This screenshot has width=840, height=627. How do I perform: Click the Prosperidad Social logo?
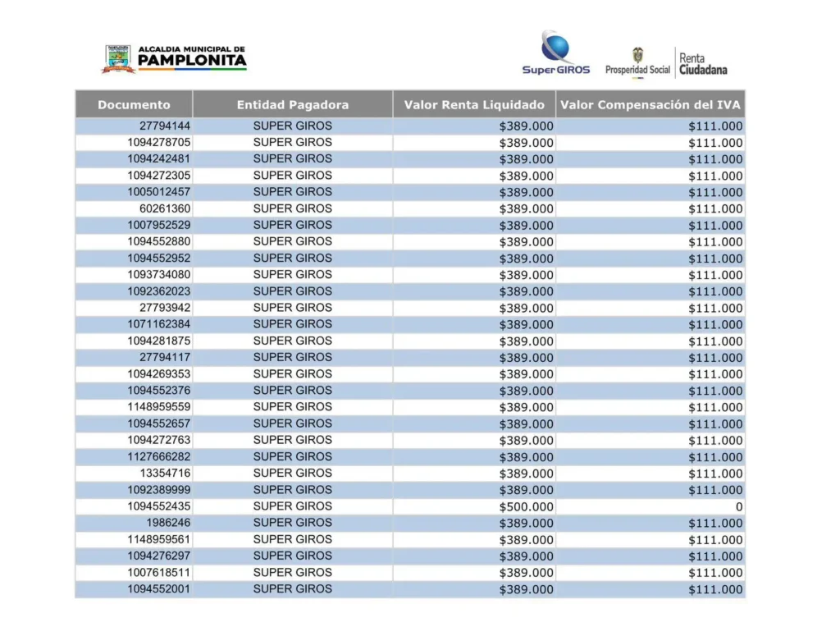coord(637,63)
